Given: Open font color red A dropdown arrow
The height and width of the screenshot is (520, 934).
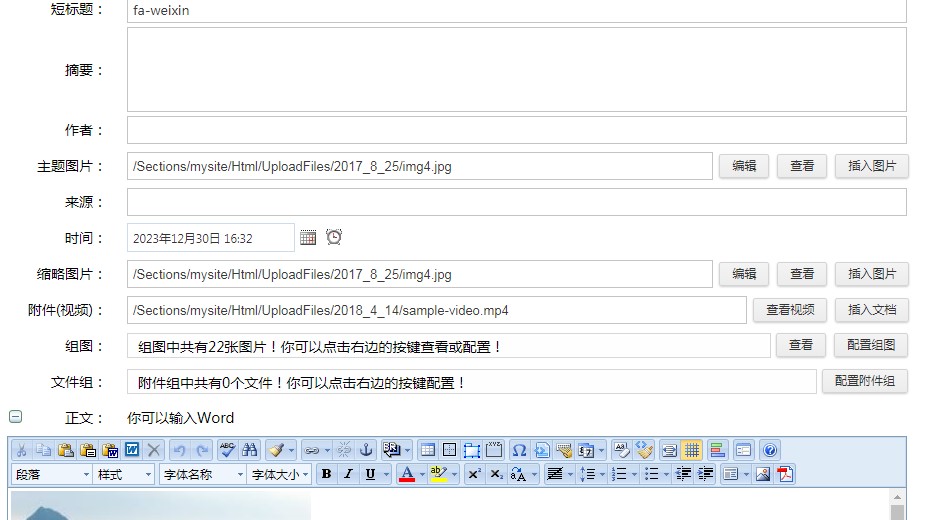Looking at the screenshot, I should coord(422,474).
